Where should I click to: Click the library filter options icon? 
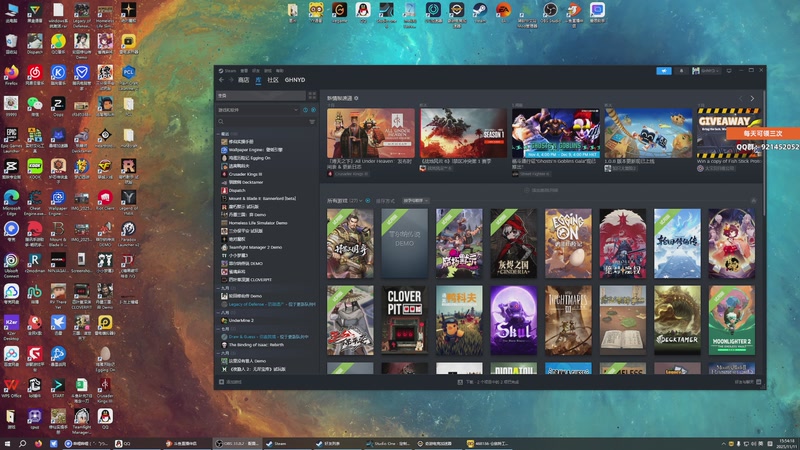pos(312,122)
